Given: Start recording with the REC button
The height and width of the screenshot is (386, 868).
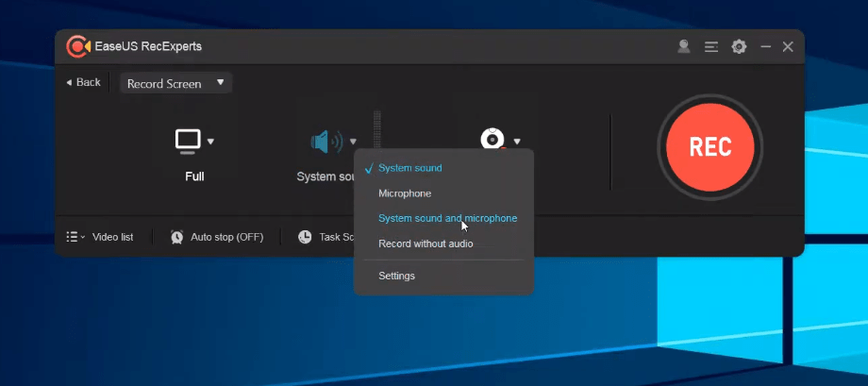Looking at the screenshot, I should tap(709, 147).
